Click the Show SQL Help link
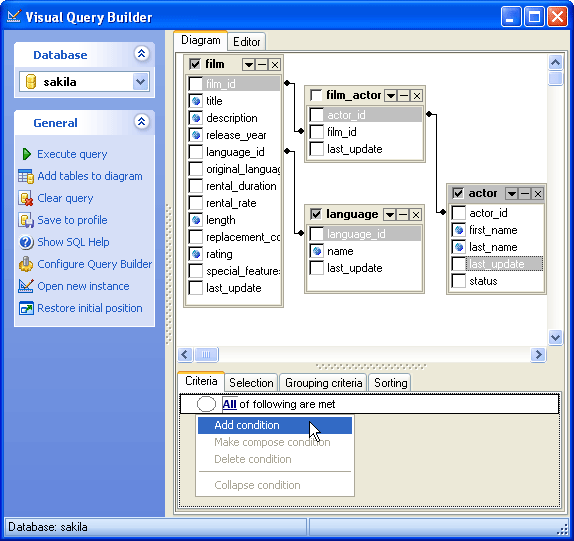This screenshot has height=541, width=574. pos(73,242)
